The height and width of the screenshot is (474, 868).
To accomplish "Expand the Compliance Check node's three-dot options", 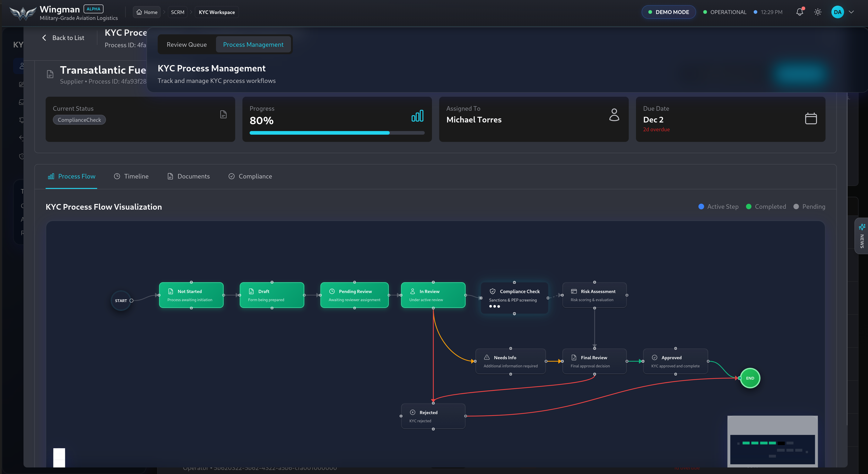I will pos(494,306).
